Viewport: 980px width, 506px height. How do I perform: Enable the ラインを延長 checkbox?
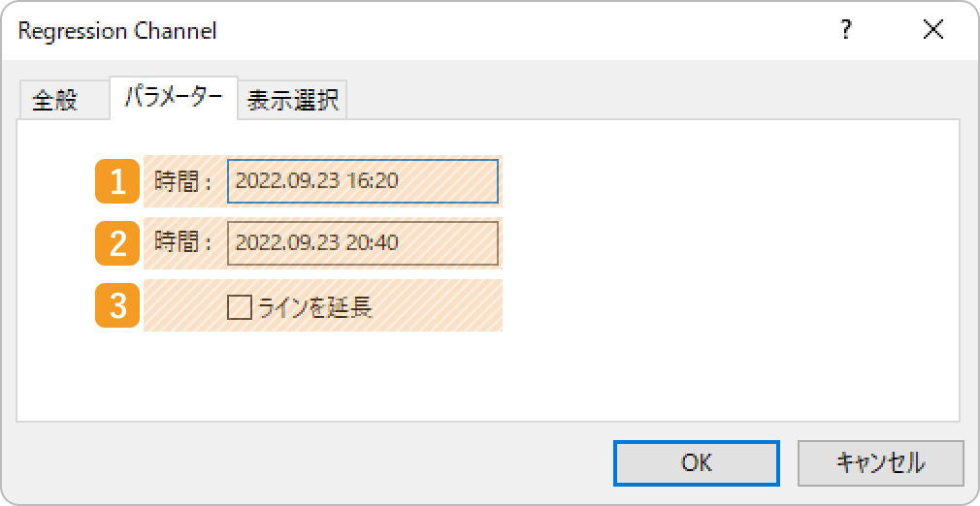click(x=240, y=306)
